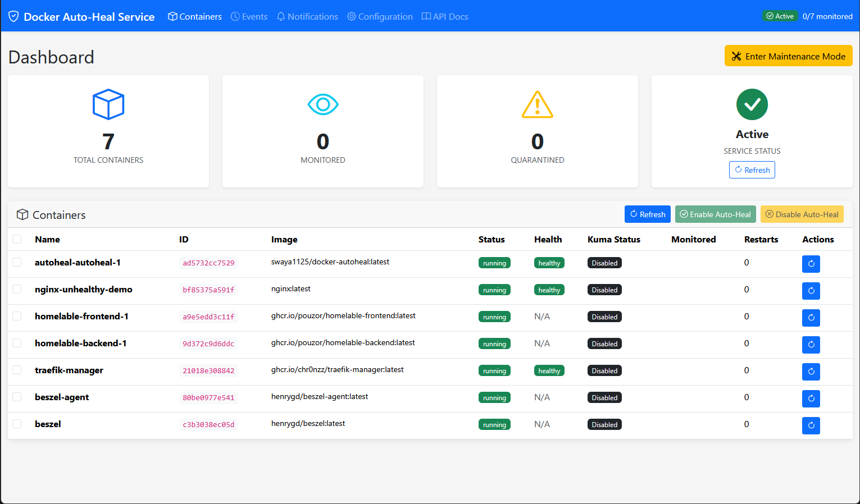Restart the homelable-backend-1 container
The height and width of the screenshot is (504, 860).
(x=811, y=345)
